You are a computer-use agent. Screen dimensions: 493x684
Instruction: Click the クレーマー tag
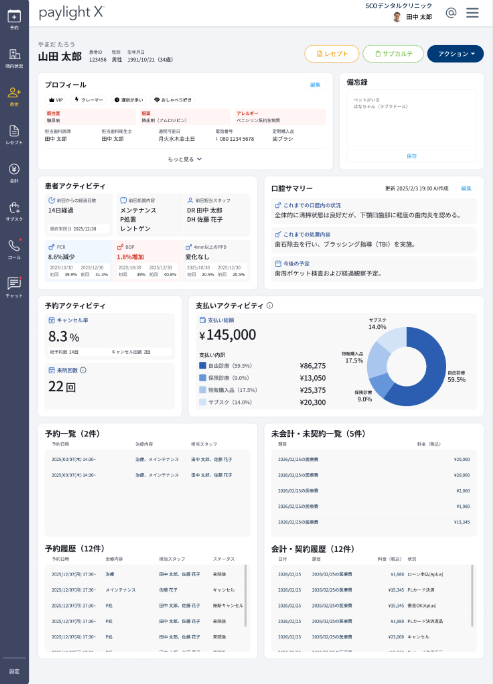tap(89, 100)
